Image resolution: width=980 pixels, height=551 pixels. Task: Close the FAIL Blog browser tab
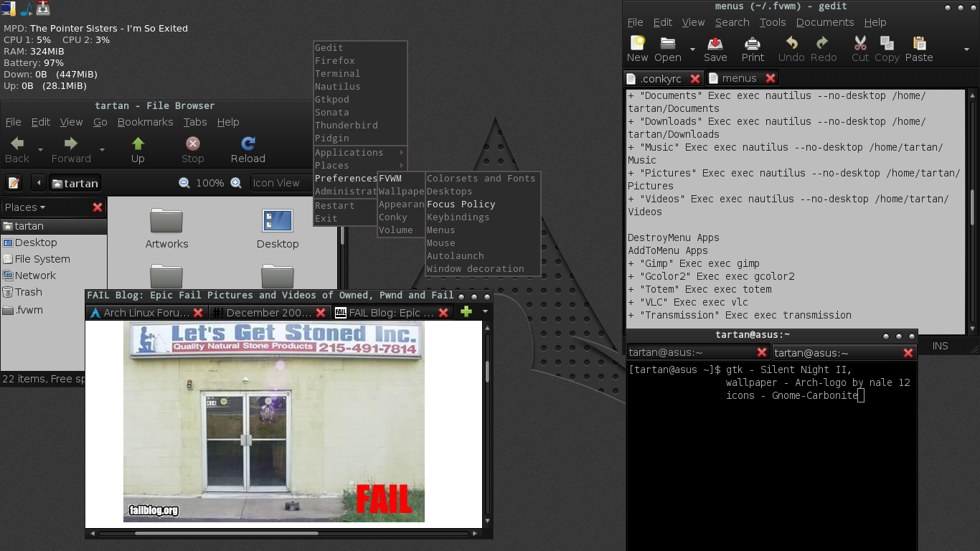click(444, 313)
